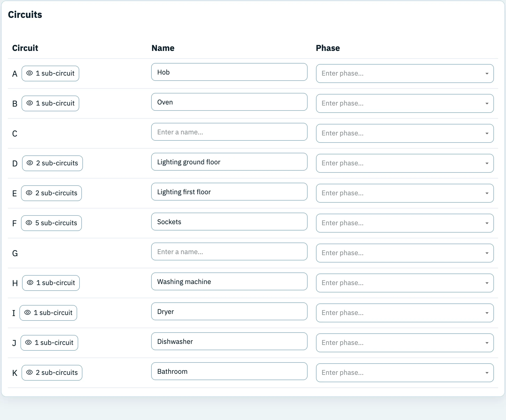View circuit E's 2 sub-circuits
The image size is (506, 420).
click(51, 193)
